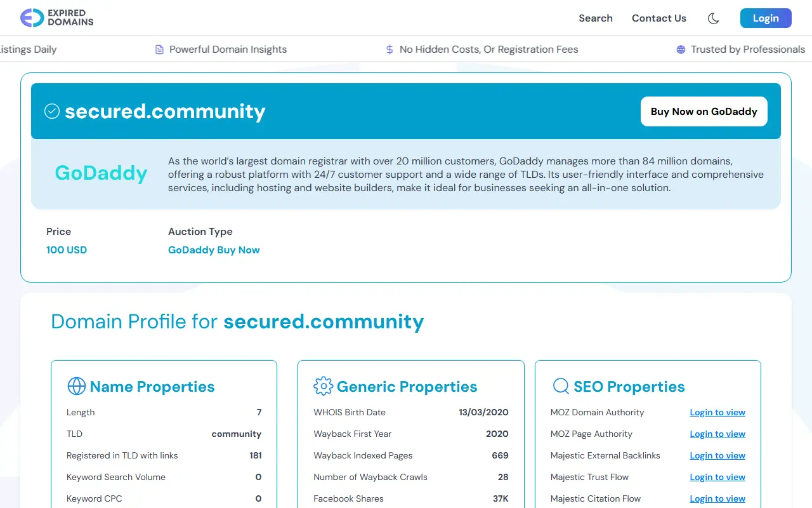The width and height of the screenshot is (812, 508).
Task: Click the Wayback Indexed Pages value 669
Action: click(500, 456)
